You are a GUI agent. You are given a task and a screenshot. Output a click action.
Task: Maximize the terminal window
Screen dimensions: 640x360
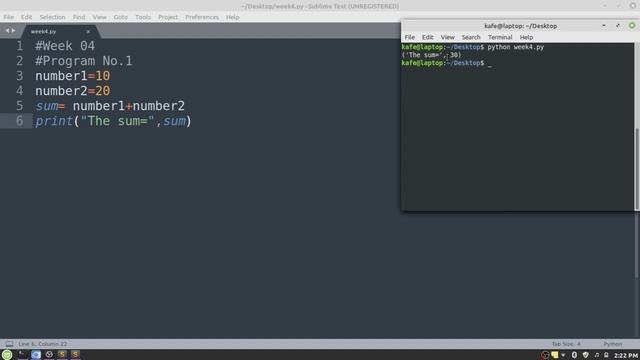[x=618, y=26]
